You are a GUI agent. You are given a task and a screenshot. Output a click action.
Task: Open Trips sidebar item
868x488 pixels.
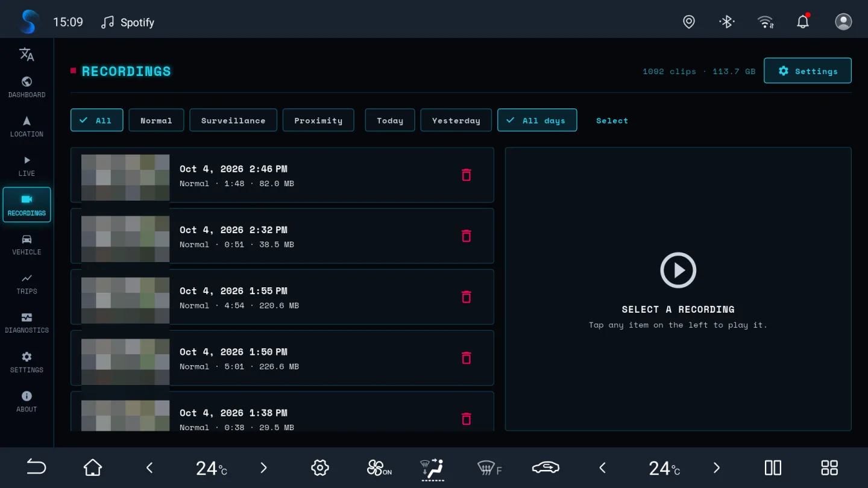tap(27, 284)
